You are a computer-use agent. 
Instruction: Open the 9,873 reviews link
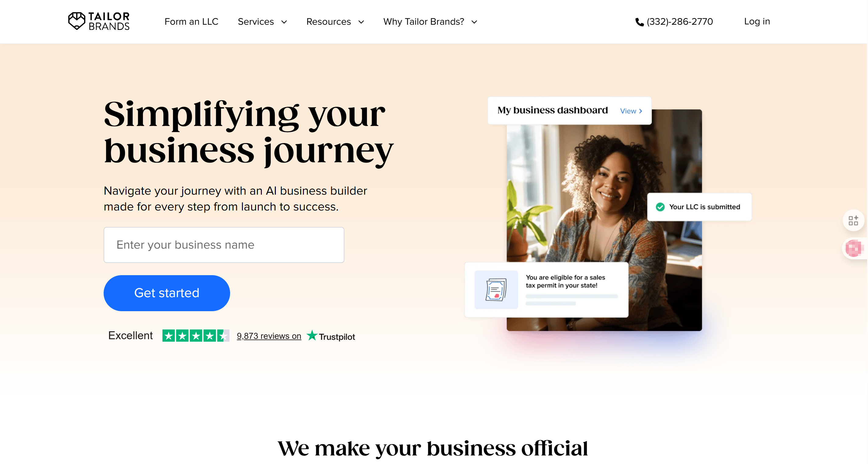tap(269, 336)
